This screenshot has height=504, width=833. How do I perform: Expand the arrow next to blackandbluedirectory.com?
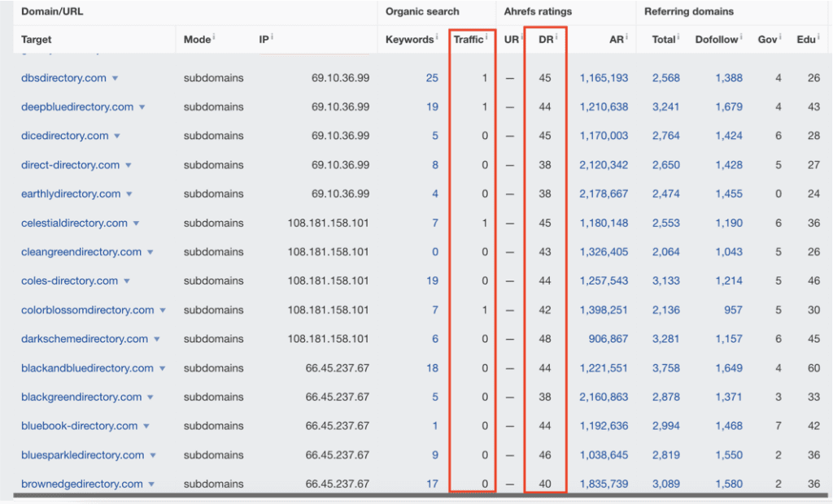click(x=162, y=368)
